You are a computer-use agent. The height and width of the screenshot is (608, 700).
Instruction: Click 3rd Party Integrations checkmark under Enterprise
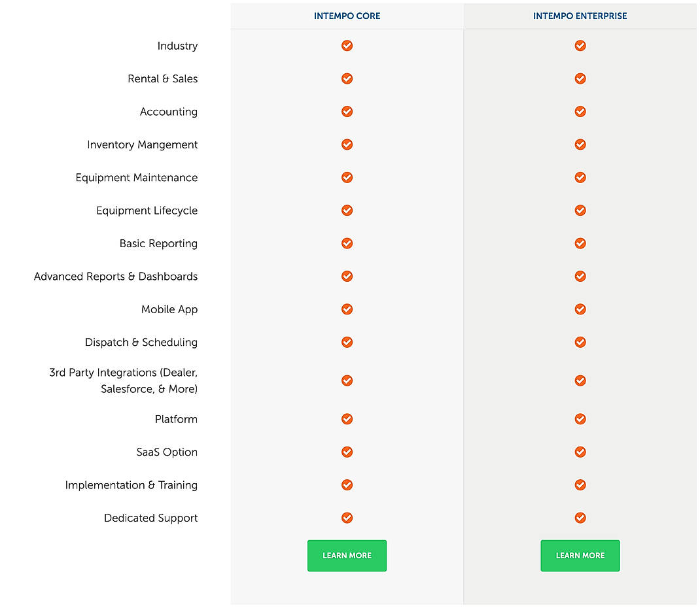coord(580,380)
